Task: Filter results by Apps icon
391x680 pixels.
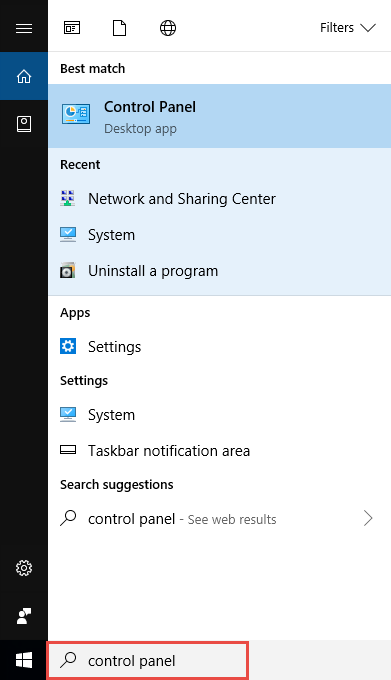Action: click(72, 28)
